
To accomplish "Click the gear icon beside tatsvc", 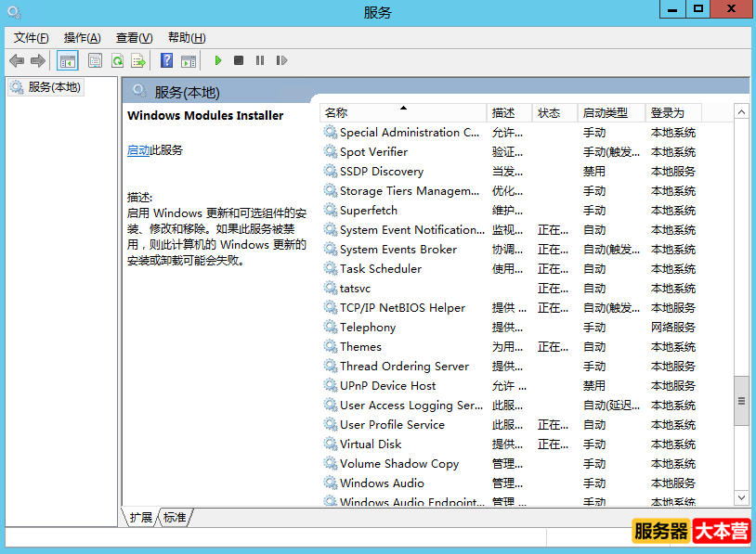I will click(331, 288).
